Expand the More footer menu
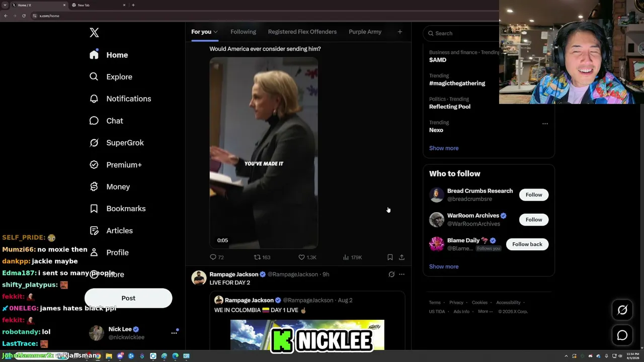 coord(486,312)
